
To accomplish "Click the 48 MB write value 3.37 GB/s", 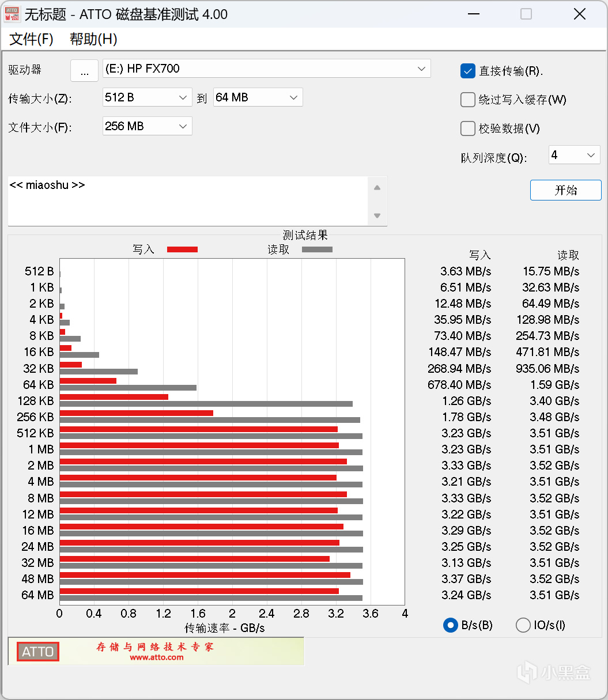I will pyautogui.click(x=466, y=579).
